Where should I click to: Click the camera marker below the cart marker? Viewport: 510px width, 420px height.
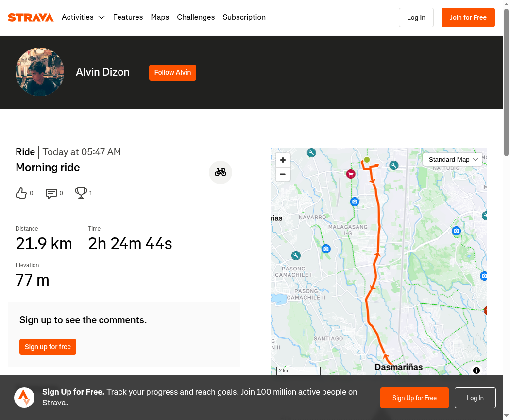(355, 202)
